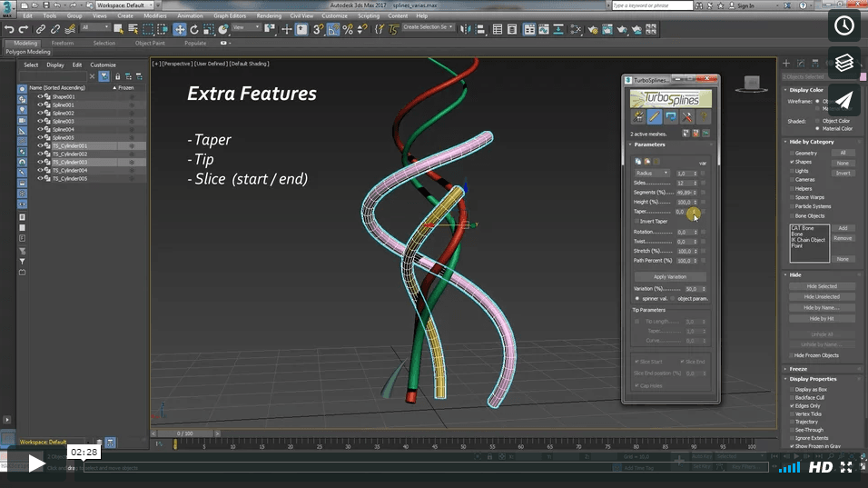Click the Hide by Name... button
The image size is (868, 488).
(x=822, y=307)
